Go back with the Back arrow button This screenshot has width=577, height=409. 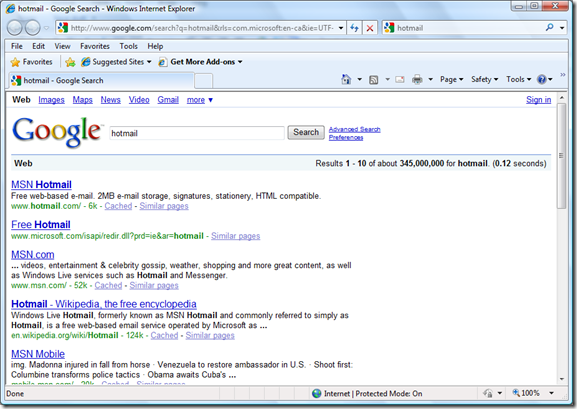click(15, 28)
